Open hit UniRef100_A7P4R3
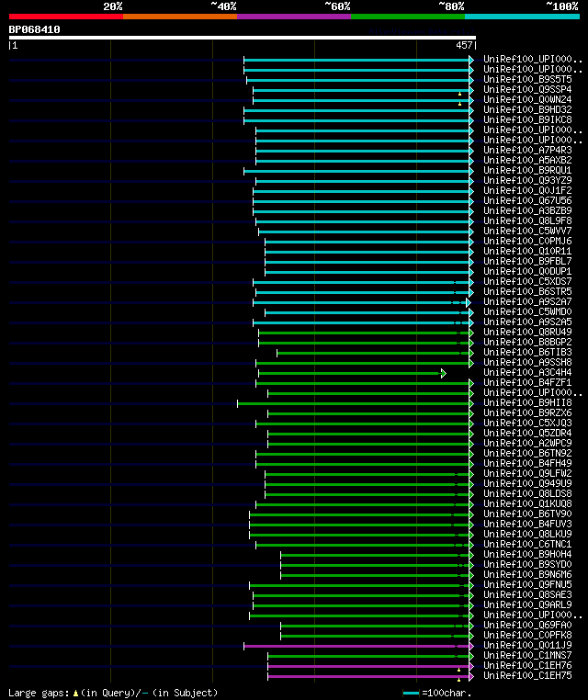 tap(527, 150)
